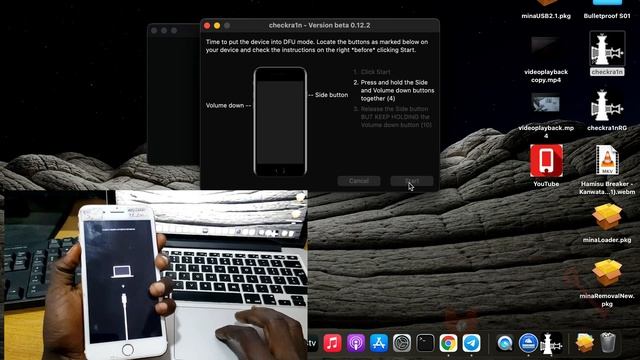Click the phone illustration in checkra1n dialog
This screenshot has height=360, width=640.
pyautogui.click(x=280, y=121)
